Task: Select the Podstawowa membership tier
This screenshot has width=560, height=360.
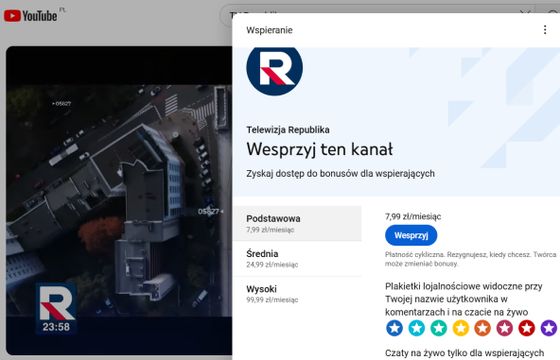Action: tap(297, 223)
